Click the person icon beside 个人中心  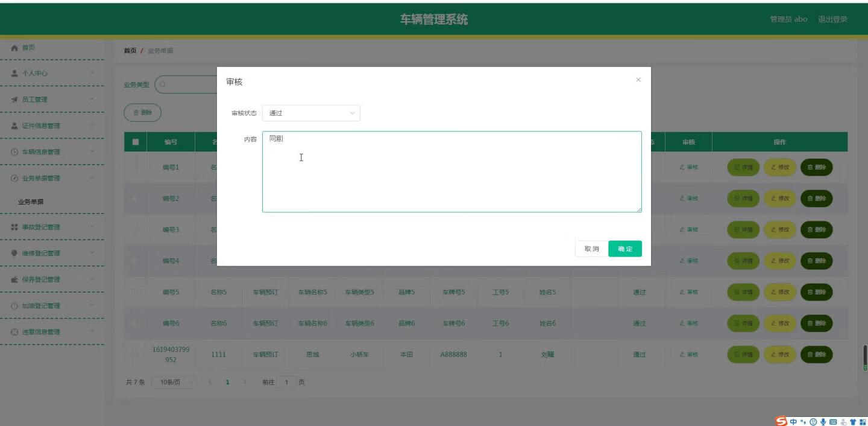click(14, 73)
